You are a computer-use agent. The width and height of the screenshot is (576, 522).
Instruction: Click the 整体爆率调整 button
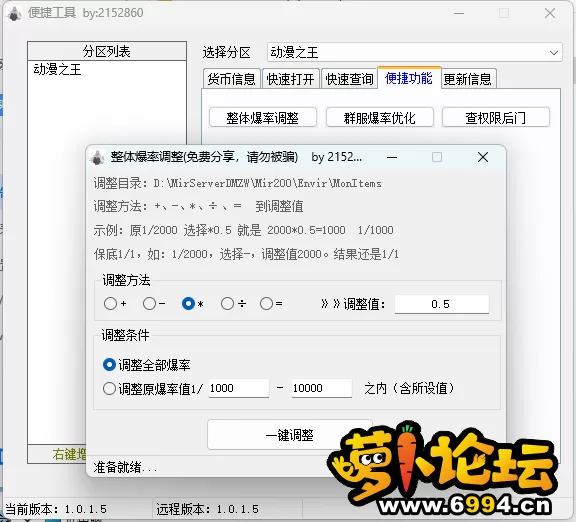pos(263,118)
